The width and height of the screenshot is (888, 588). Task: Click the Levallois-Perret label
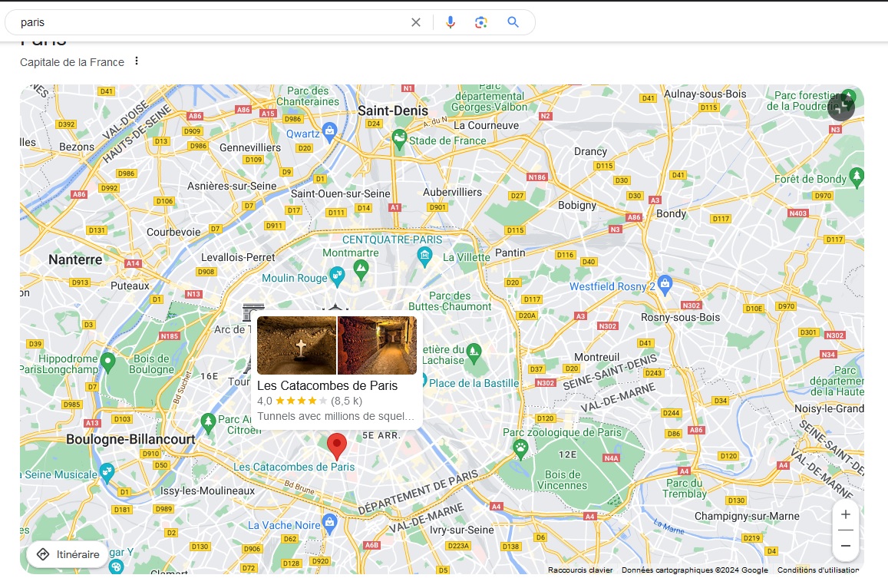click(238, 257)
